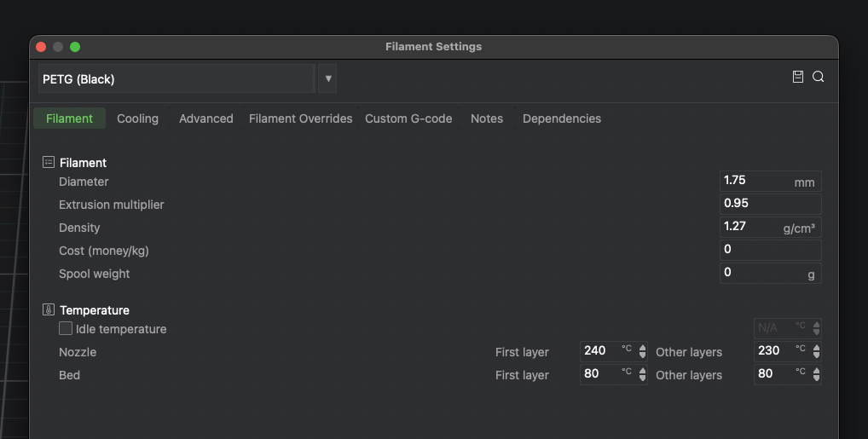This screenshot has width=868, height=439.
Task: Open the Custom G-code tab
Action: pos(408,118)
